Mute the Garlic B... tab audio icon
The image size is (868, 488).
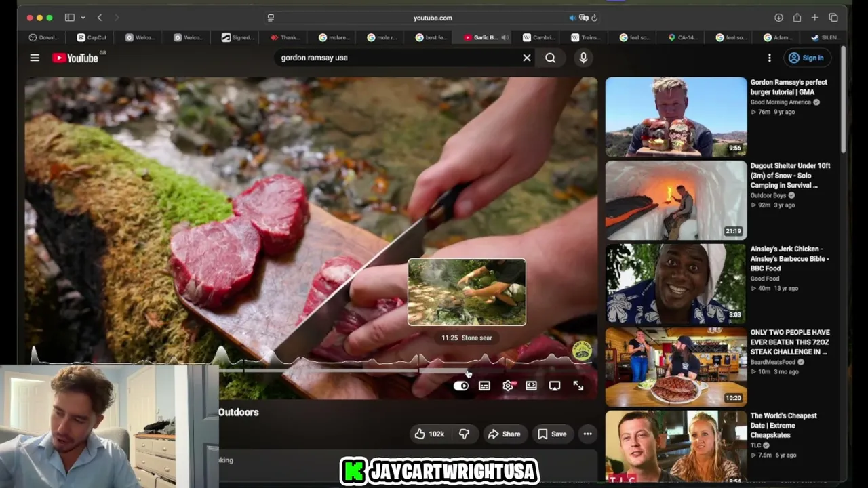tap(505, 37)
